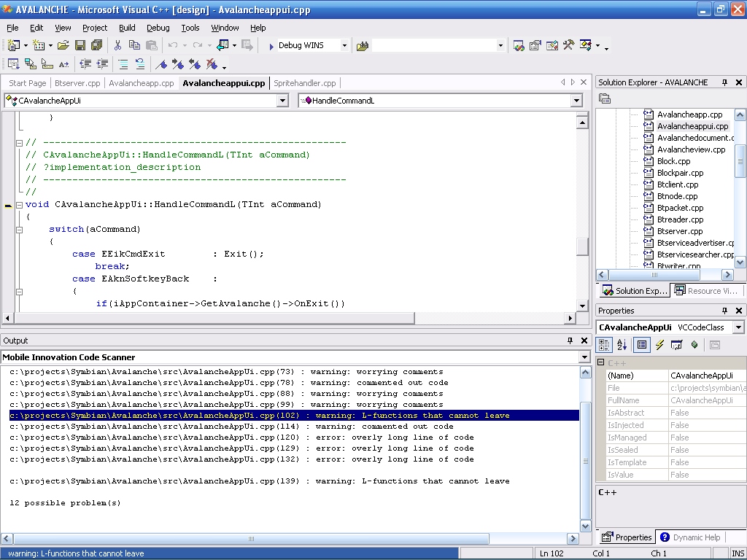
Task: Open the HandleCommandL member dropdown
Action: click(x=576, y=101)
